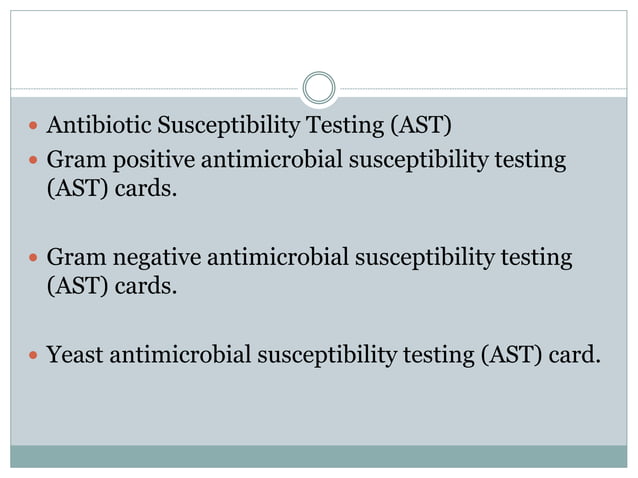Click the word negative in third bullet
Viewport: 638px width, 478px height.
point(144,258)
